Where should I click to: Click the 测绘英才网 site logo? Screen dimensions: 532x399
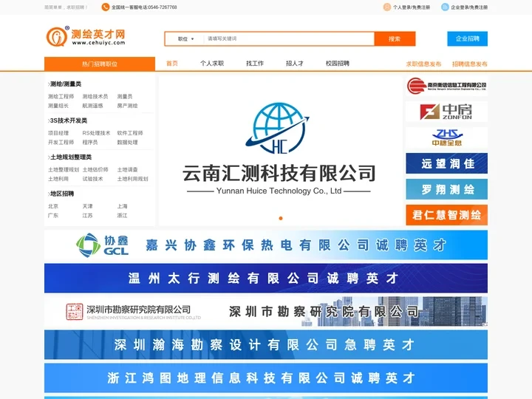[86, 36]
